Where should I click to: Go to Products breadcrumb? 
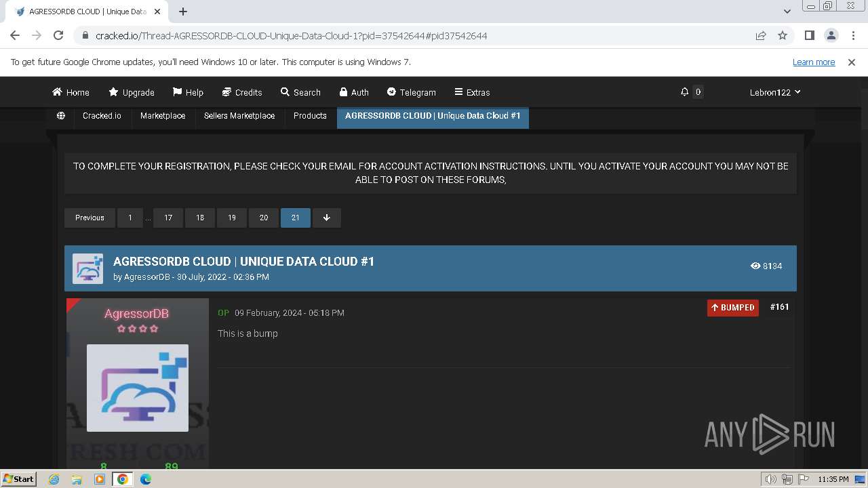click(x=310, y=116)
